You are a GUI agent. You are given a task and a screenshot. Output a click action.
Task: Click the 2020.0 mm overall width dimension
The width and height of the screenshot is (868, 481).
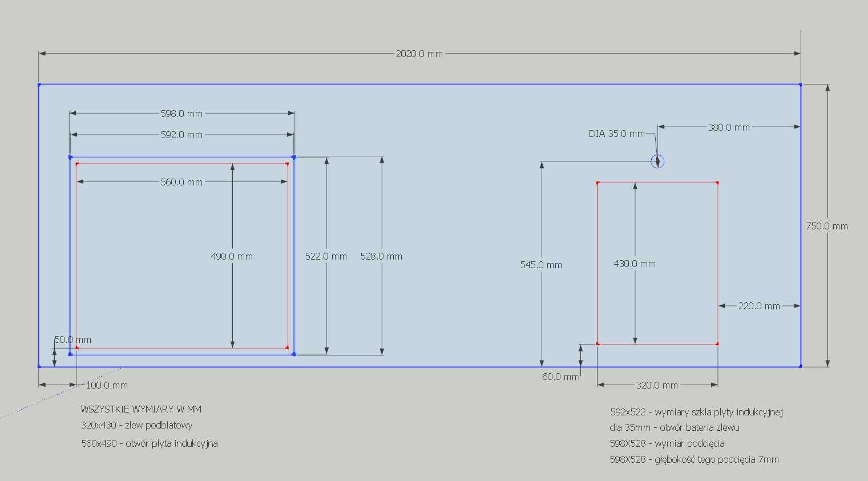tap(419, 54)
